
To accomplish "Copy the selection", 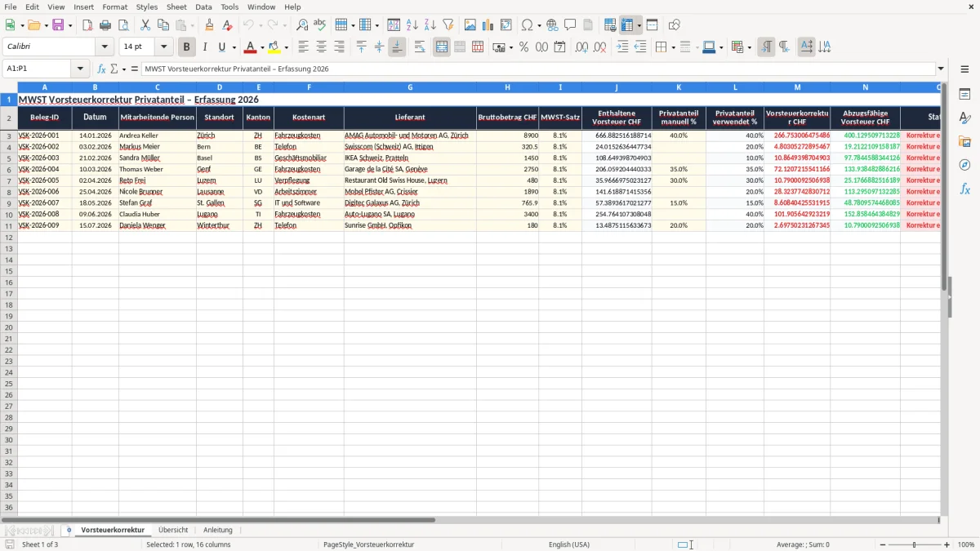I will coord(163,25).
